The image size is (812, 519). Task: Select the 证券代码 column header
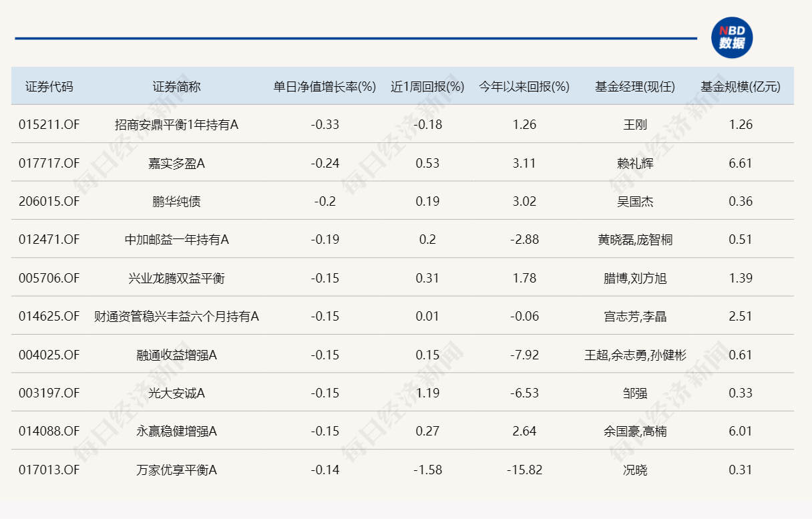click(49, 87)
